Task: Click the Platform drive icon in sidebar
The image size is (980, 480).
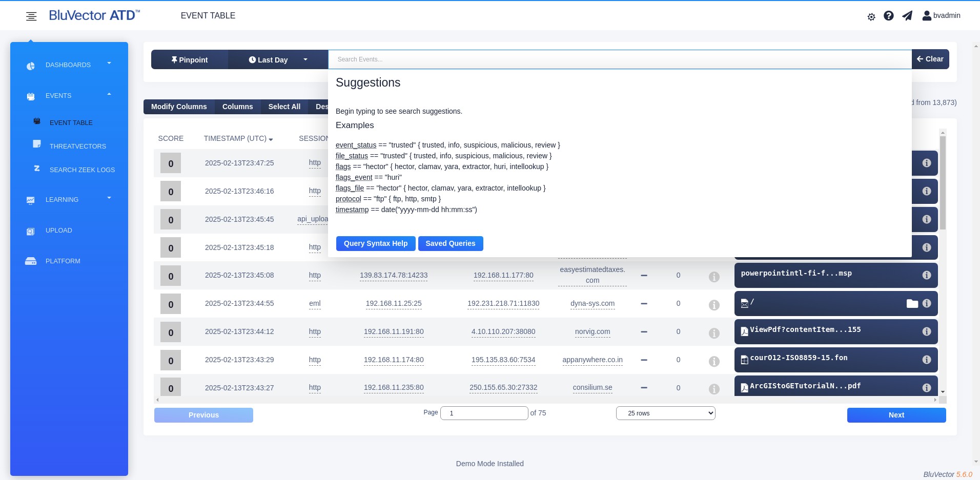Action: tap(31, 261)
